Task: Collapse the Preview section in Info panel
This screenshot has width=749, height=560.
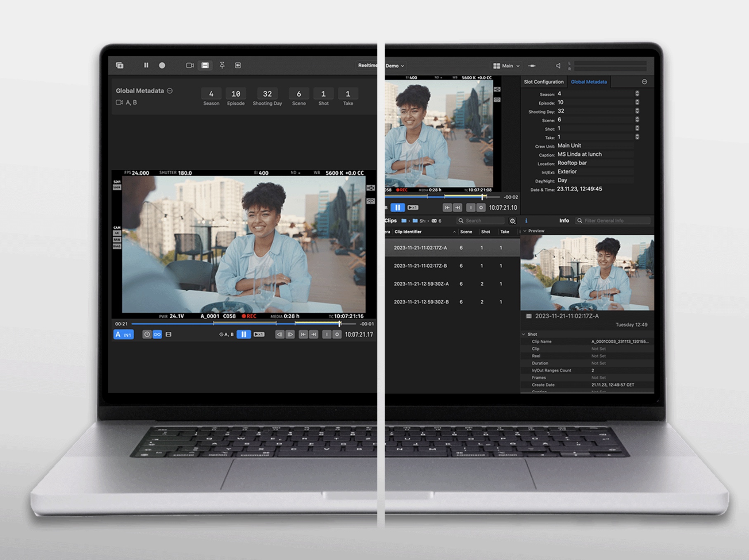Action: click(525, 231)
